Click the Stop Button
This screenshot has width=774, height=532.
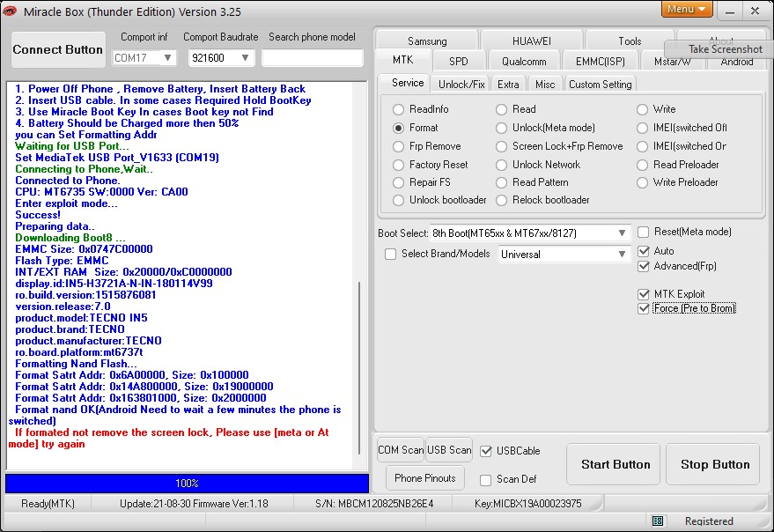pos(712,464)
